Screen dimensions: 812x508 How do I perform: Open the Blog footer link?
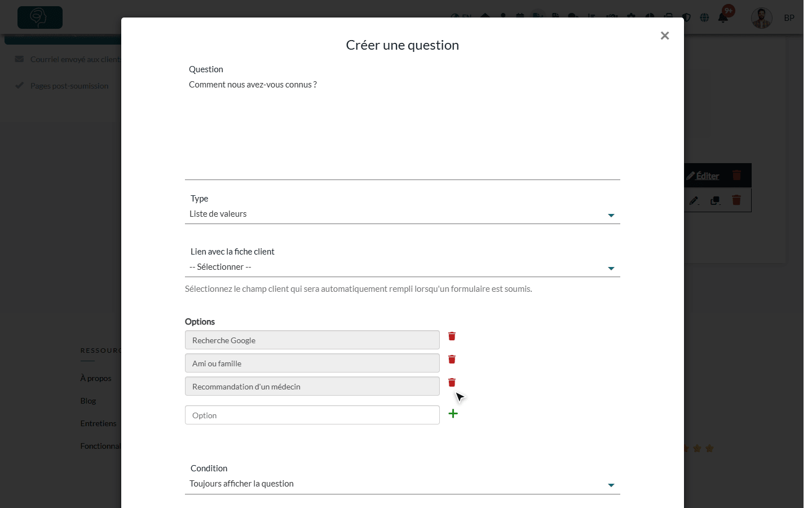tap(88, 401)
